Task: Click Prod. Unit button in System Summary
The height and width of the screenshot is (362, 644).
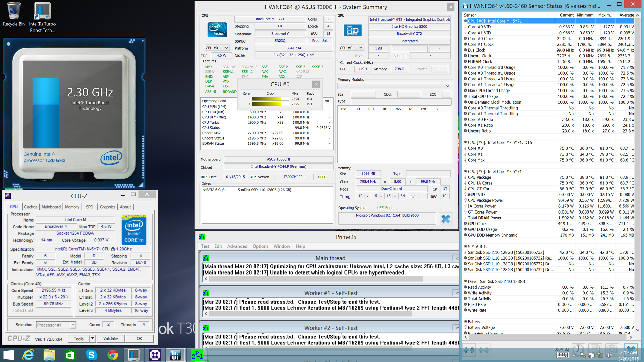Action: pyautogui.click(x=320, y=41)
